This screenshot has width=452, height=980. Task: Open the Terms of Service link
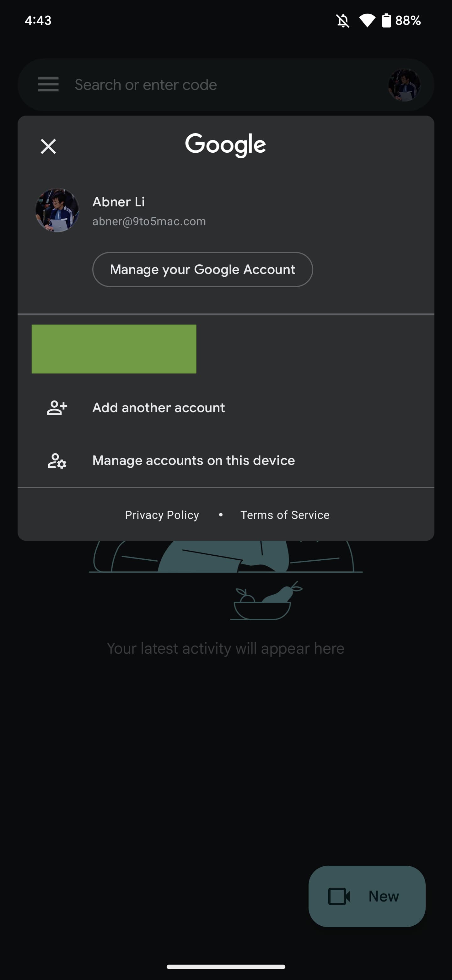285,515
